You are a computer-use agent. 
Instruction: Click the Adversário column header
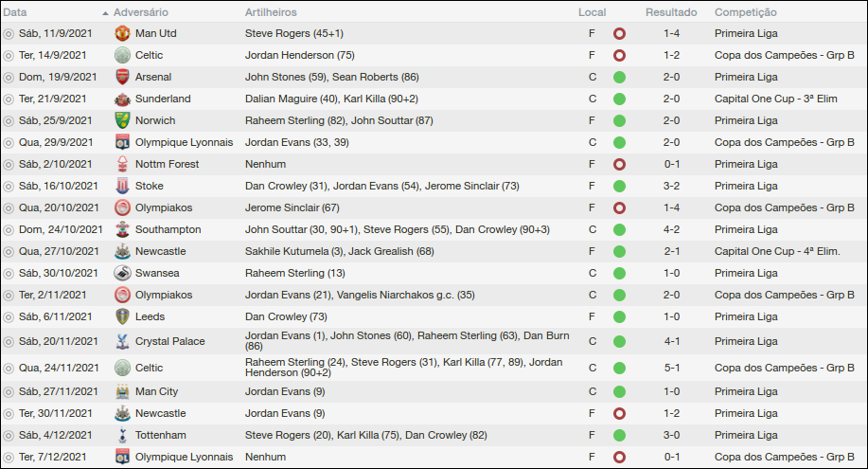(x=140, y=12)
